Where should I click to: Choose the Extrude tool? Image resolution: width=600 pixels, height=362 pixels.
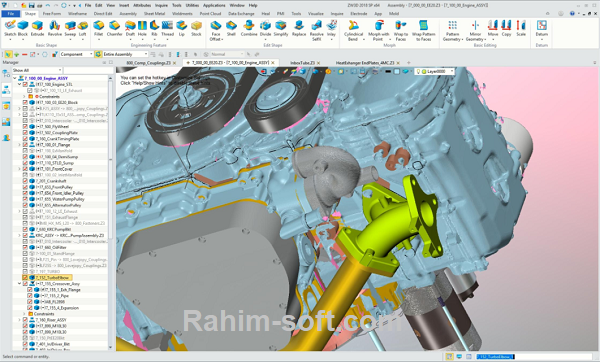point(38,28)
